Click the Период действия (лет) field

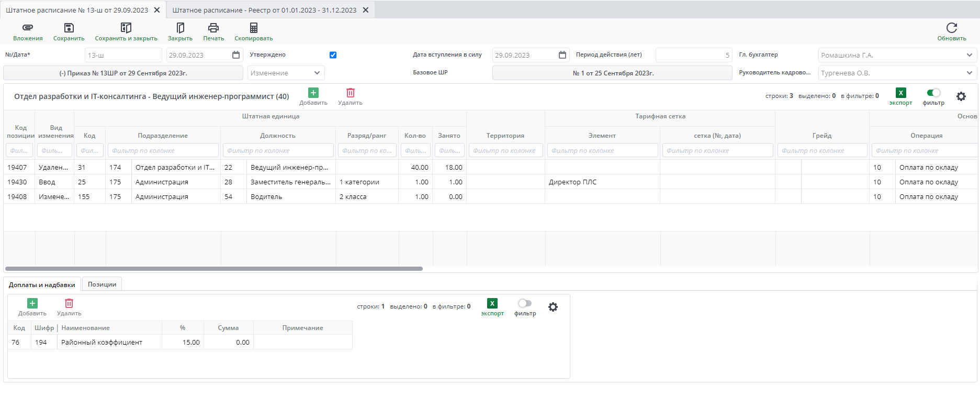pyautogui.click(x=694, y=55)
